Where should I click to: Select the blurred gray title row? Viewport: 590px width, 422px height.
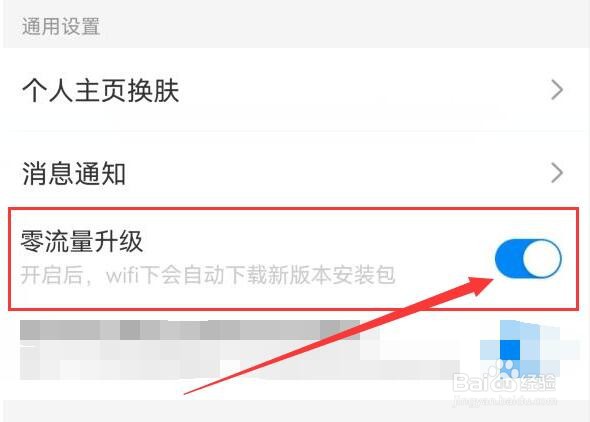[x=190, y=330]
